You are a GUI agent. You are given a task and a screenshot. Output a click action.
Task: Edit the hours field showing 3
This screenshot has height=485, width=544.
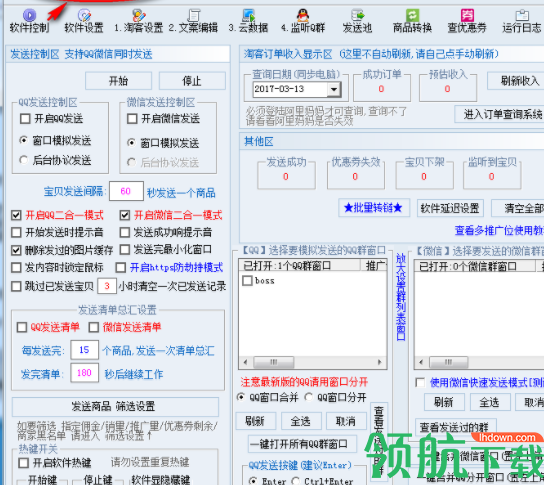pyautogui.click(x=107, y=286)
